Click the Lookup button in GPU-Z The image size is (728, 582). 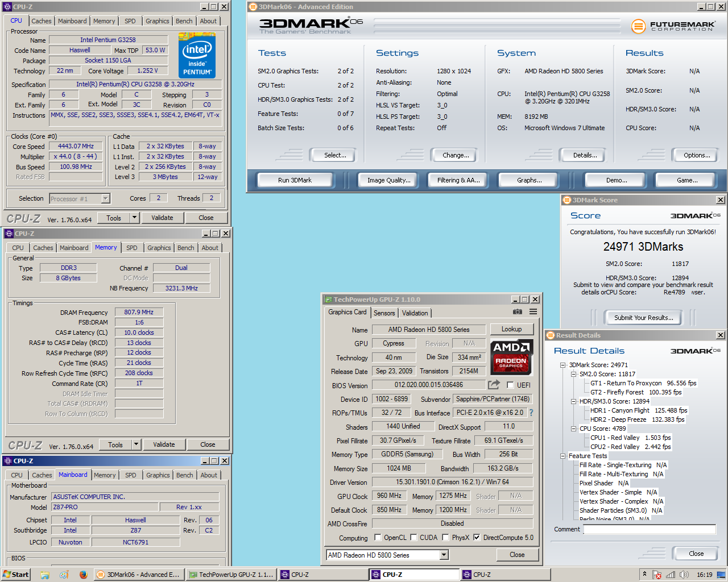tap(511, 329)
